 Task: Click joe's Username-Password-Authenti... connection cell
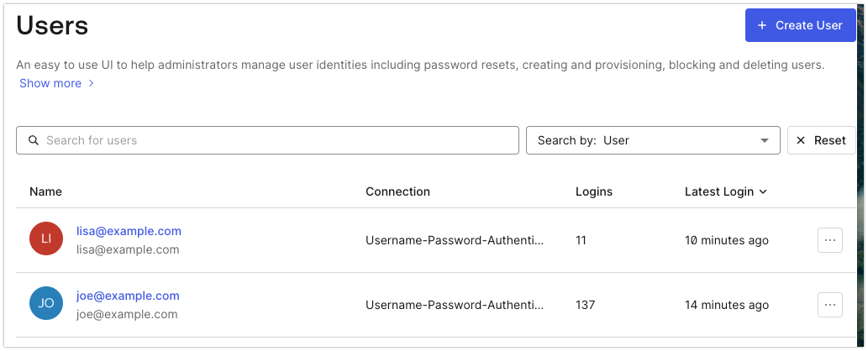click(x=455, y=305)
